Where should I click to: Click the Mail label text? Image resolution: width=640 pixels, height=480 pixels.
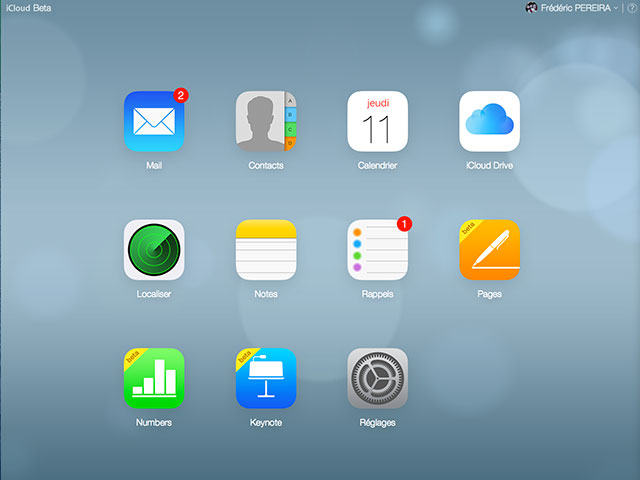pos(154,165)
